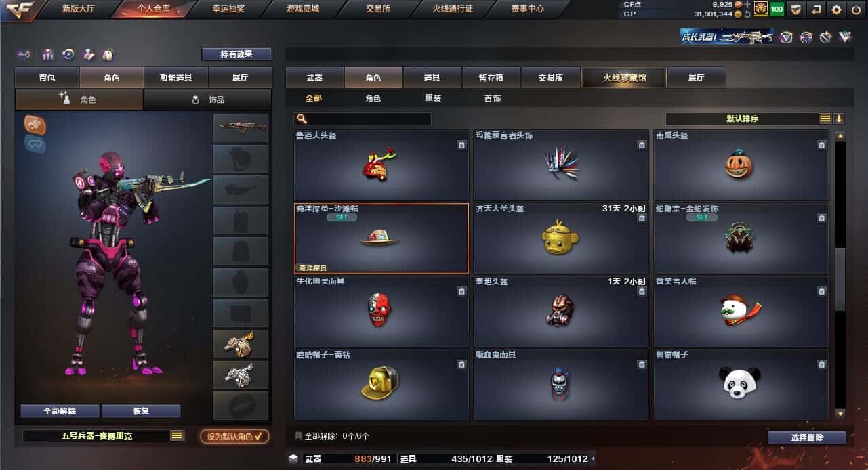This screenshot has width=868, height=470.
Task: Switch to the 火线珍藏馆 tab
Action: [624, 78]
